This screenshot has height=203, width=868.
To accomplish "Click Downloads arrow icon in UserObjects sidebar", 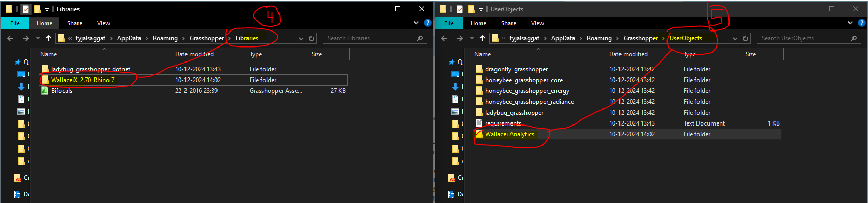I will click(x=455, y=87).
